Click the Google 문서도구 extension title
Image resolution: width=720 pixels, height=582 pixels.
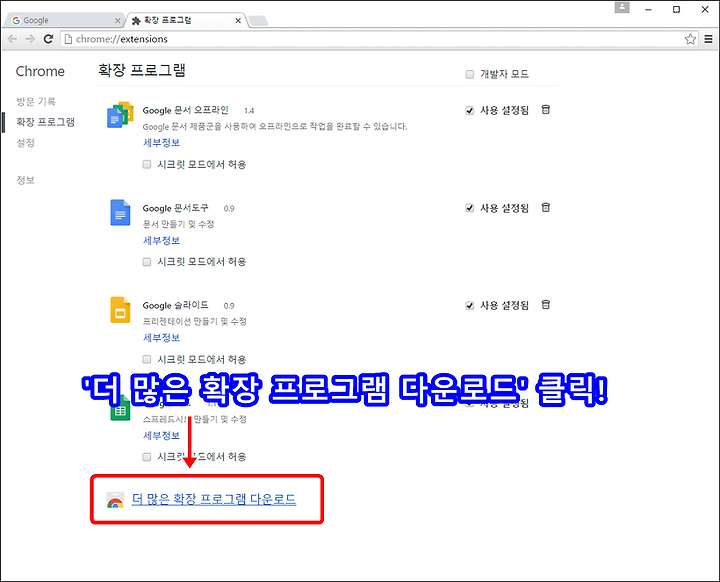pos(175,208)
